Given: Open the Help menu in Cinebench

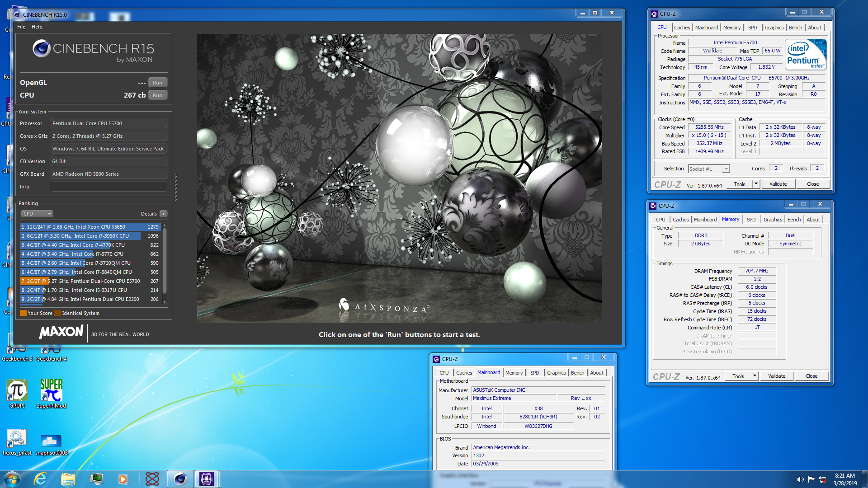Looking at the screenshot, I should [37, 27].
